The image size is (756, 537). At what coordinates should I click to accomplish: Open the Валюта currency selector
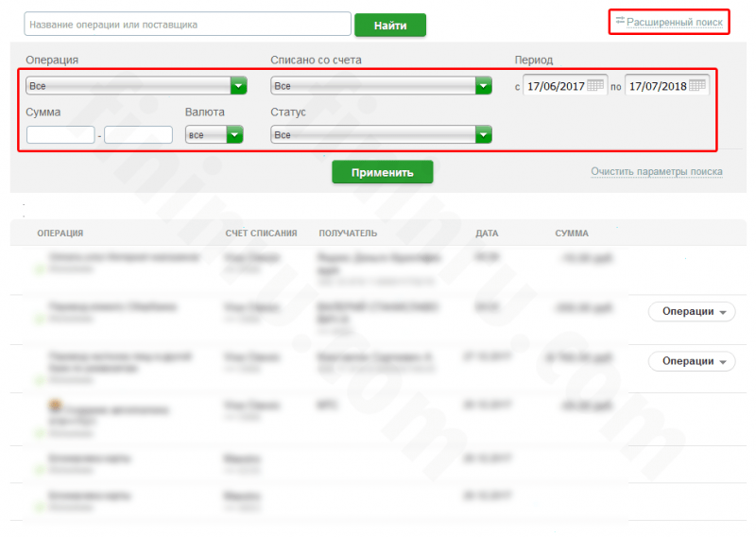point(215,134)
